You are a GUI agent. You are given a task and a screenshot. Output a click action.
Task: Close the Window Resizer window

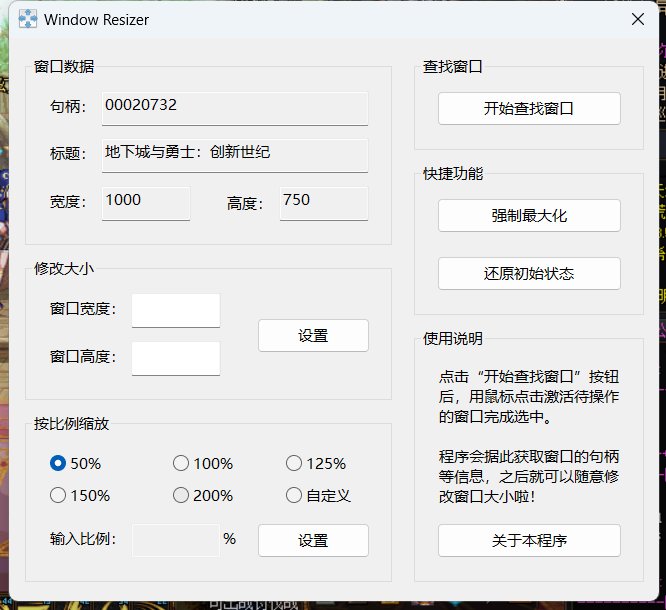pos(637,19)
